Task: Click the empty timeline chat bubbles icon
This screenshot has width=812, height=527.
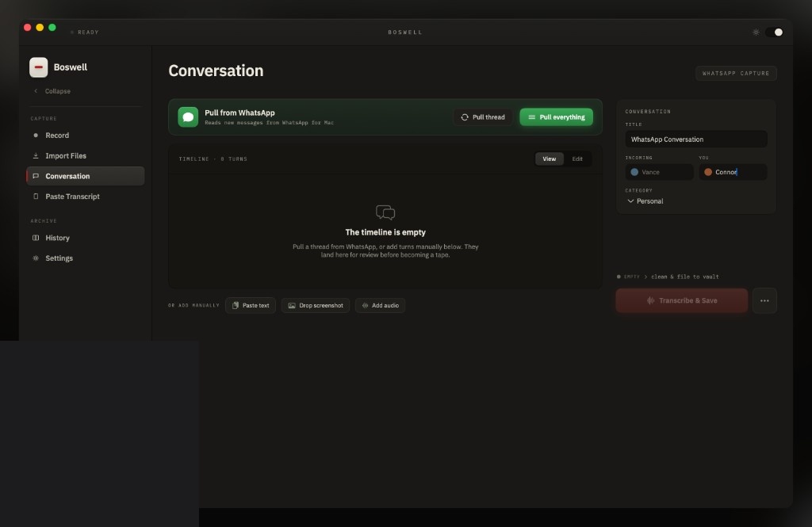Action: pos(385,212)
